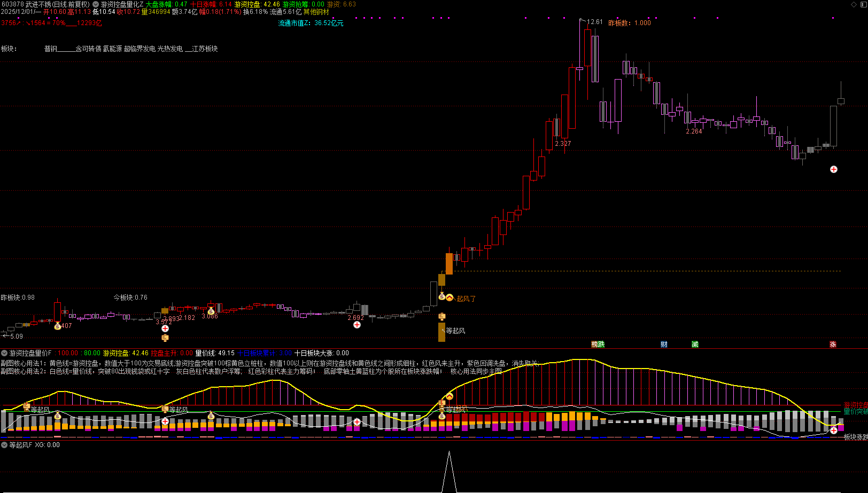The height and width of the screenshot is (493, 868).
Task: Click the 换6.18% turnover value
Action: [x=255, y=12]
